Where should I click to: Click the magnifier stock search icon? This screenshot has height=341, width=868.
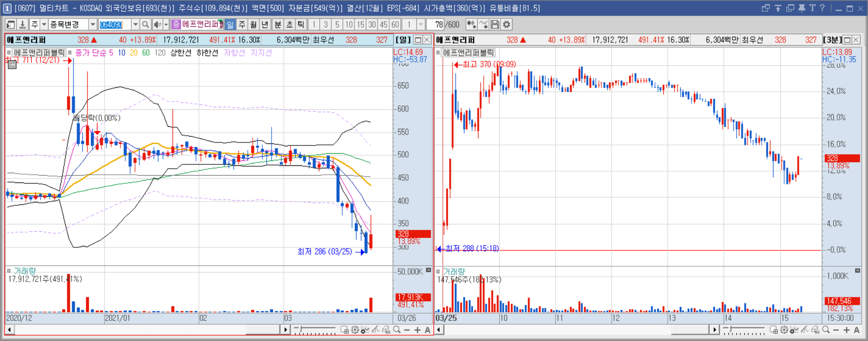[145, 24]
